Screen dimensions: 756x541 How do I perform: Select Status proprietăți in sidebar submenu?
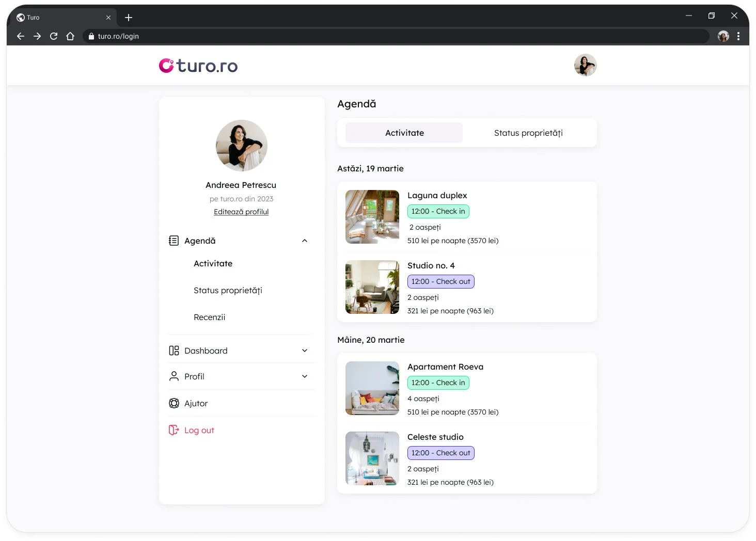click(228, 290)
